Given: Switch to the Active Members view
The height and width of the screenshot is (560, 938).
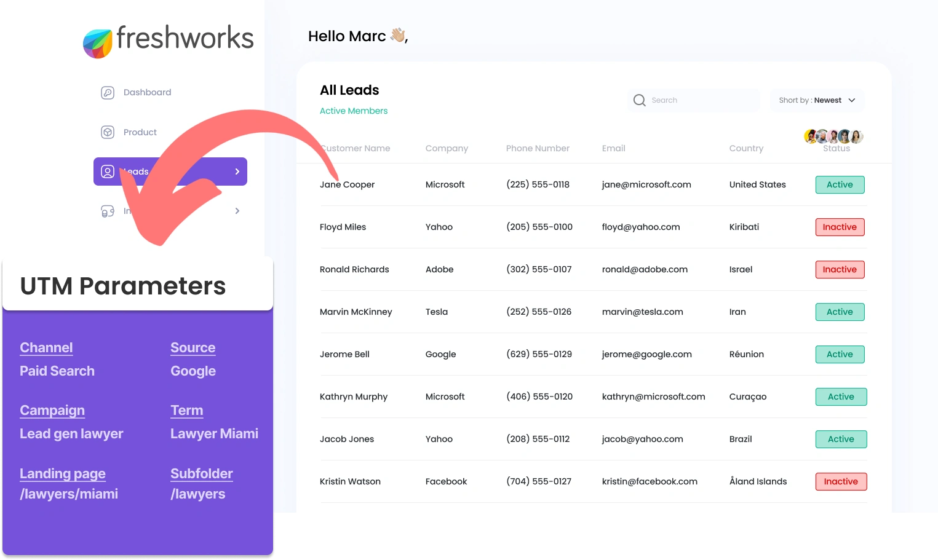Looking at the screenshot, I should coord(354,111).
